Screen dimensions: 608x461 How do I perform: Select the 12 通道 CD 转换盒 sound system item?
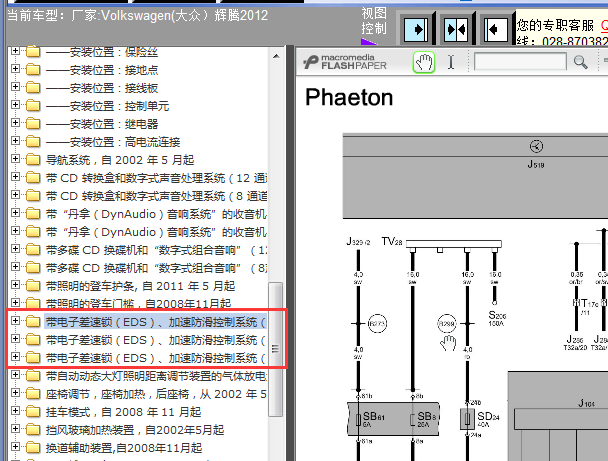point(156,178)
